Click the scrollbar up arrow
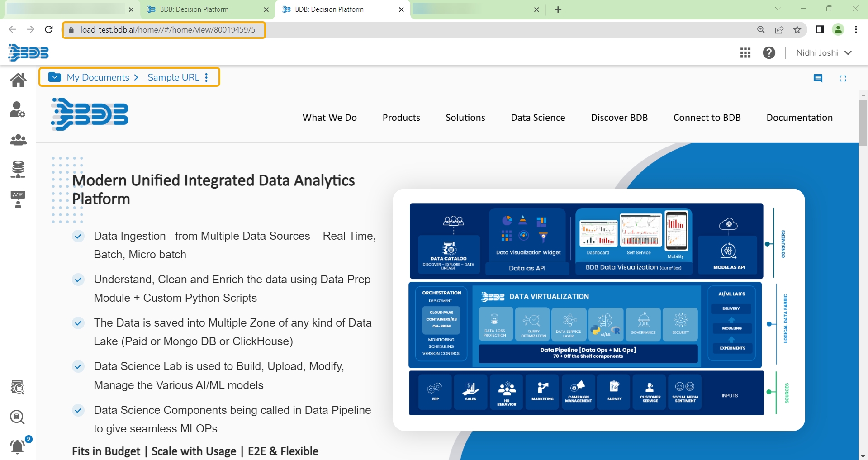 863,95
